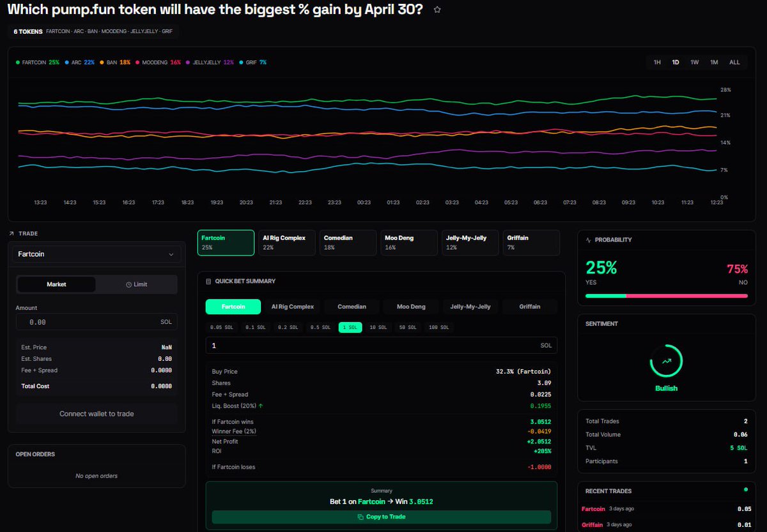Select Limit order type
The image size is (767, 532).
(x=137, y=284)
